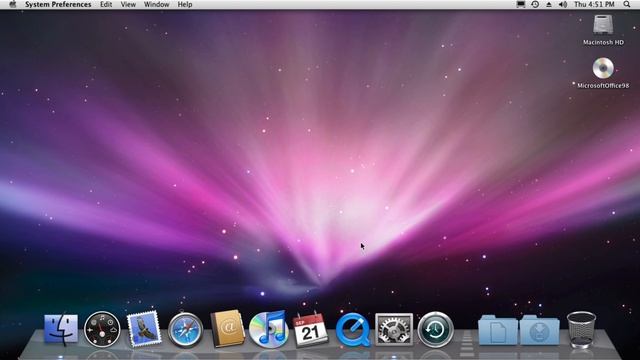
Task: Click the Thu 4:51 PM clock
Action: coord(594,4)
